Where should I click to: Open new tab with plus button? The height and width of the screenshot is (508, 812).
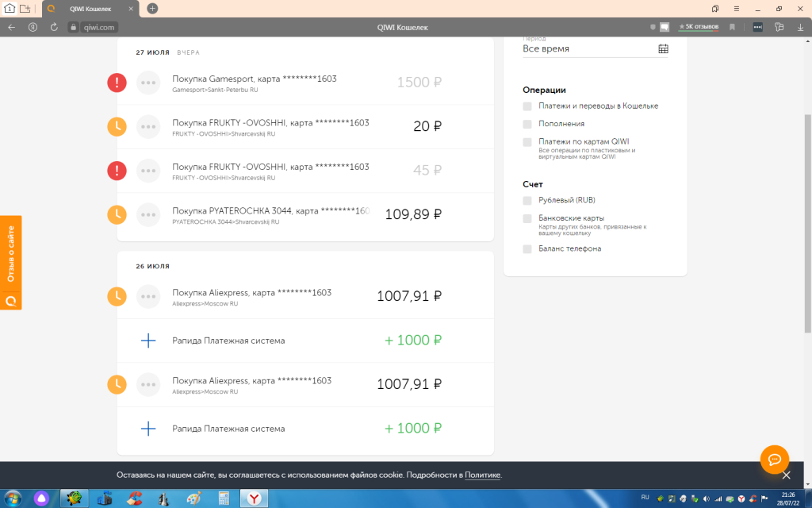pyautogui.click(x=152, y=8)
